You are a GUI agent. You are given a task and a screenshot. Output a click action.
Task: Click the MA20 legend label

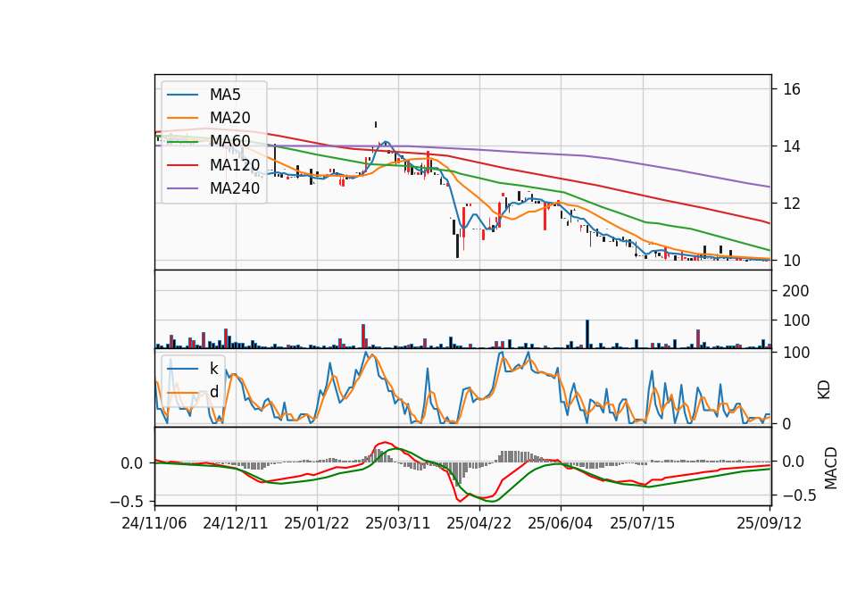229,118
